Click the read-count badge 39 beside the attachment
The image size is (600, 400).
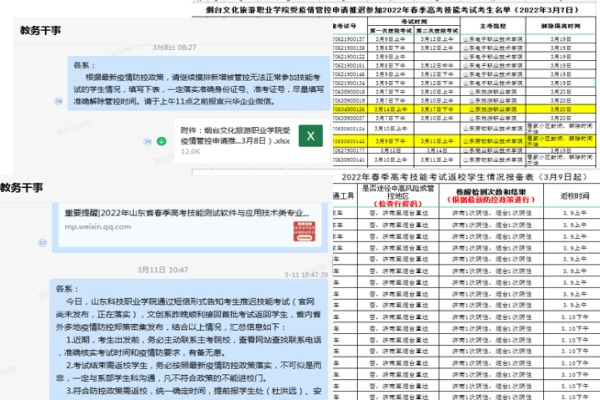click(147, 142)
